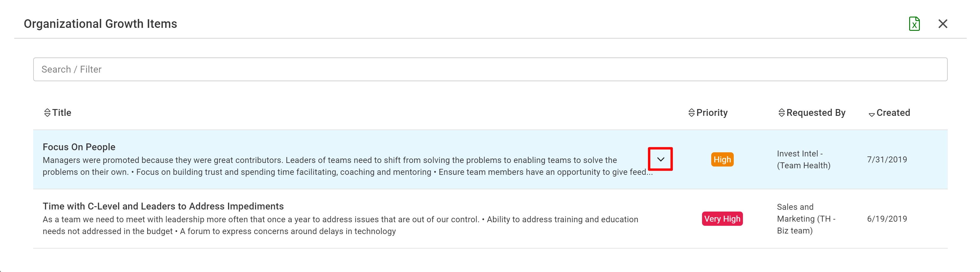Click the 7/31/2019 created date

click(x=887, y=159)
